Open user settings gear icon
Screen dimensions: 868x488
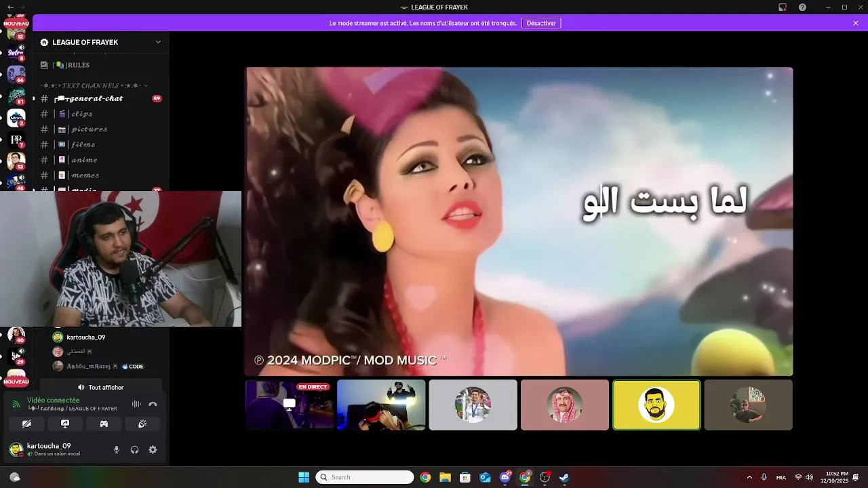click(153, 449)
